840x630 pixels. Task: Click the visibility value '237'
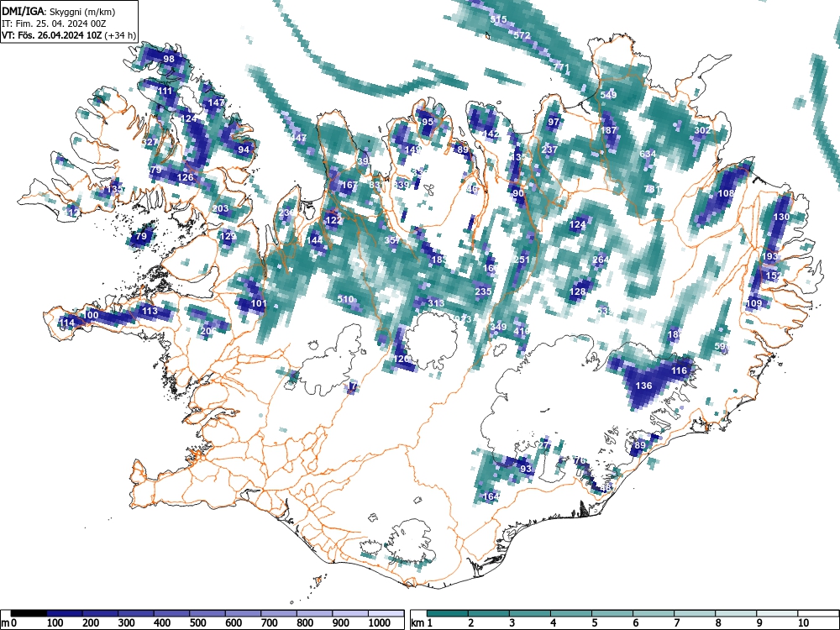[x=549, y=150]
